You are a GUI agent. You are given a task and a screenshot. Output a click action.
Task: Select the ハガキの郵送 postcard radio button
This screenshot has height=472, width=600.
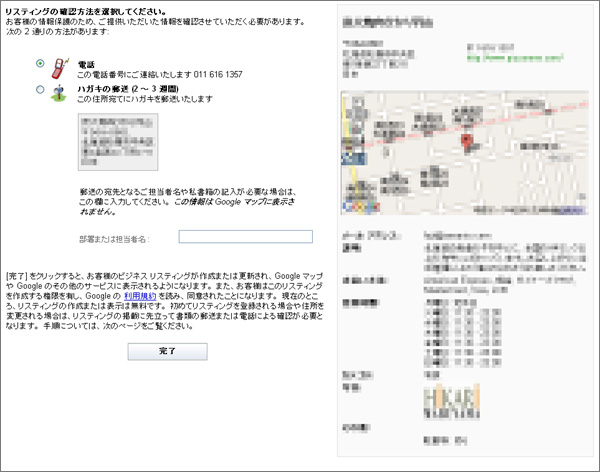40,90
